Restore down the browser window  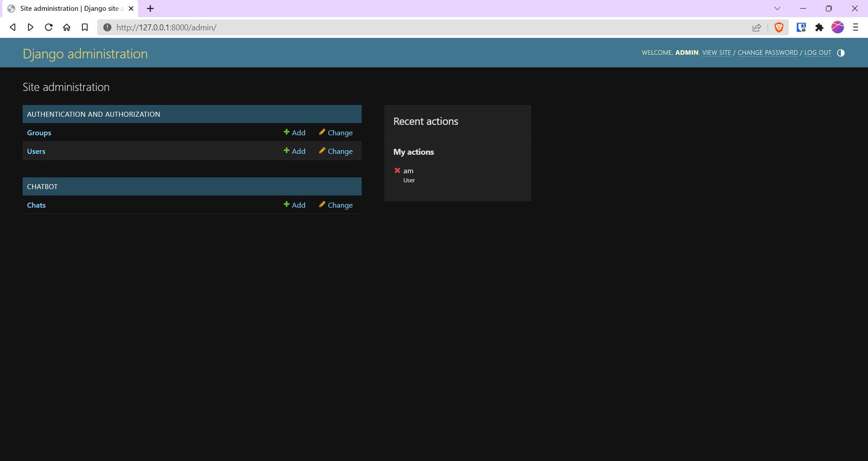[x=829, y=9]
